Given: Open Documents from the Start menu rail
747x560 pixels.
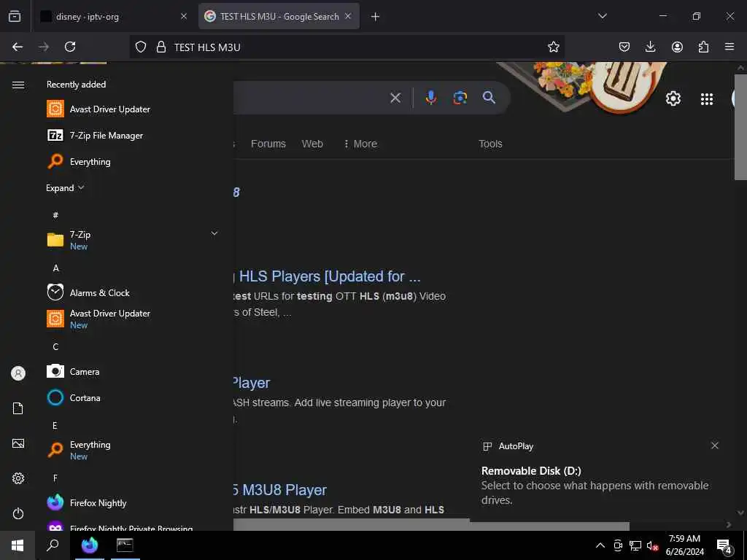Looking at the screenshot, I should 18,408.
